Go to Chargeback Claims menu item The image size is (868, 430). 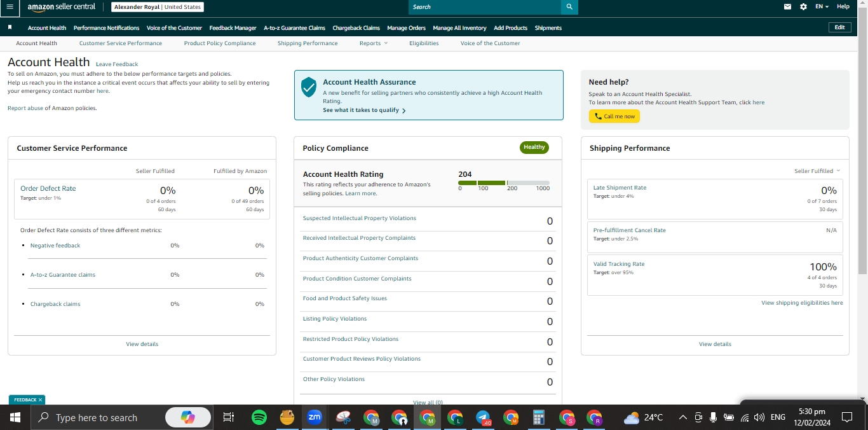coord(356,28)
